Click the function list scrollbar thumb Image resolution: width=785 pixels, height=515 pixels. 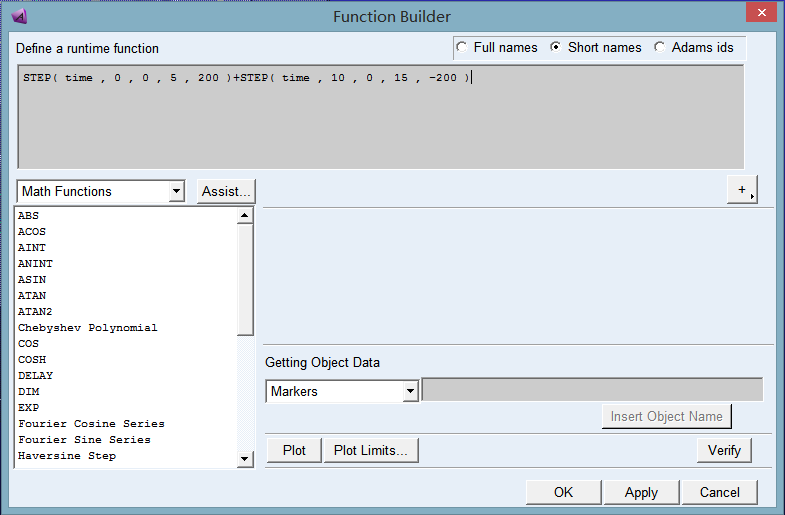coord(245,279)
